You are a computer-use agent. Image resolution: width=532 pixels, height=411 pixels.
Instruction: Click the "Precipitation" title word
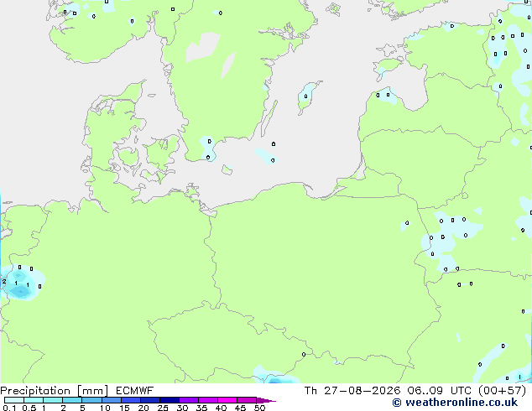[x=35, y=391]
